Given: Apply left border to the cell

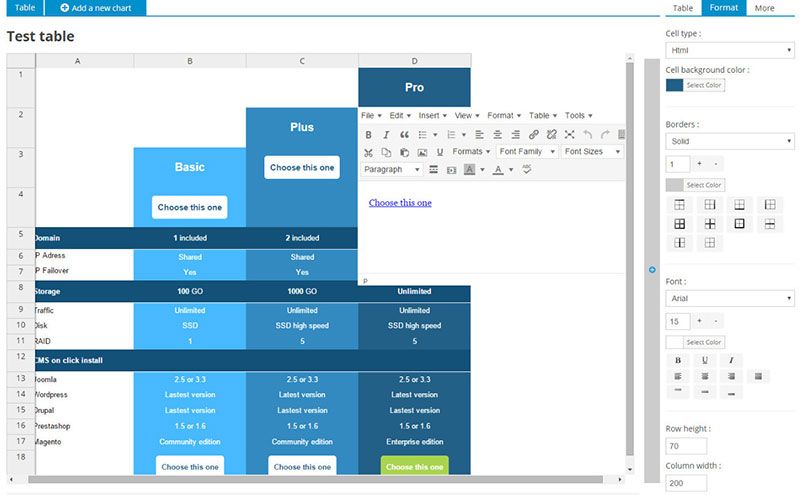Looking at the screenshot, I should pyautogui.click(x=770, y=205).
